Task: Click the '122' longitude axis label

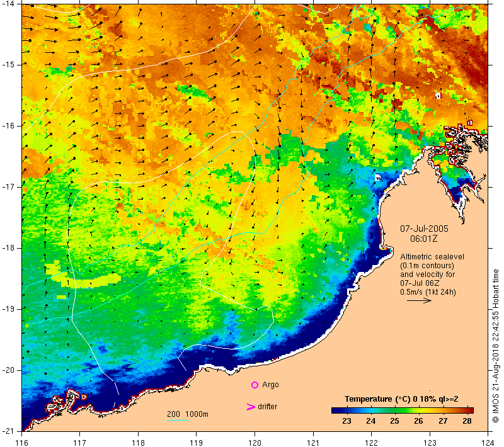Action: [371, 443]
